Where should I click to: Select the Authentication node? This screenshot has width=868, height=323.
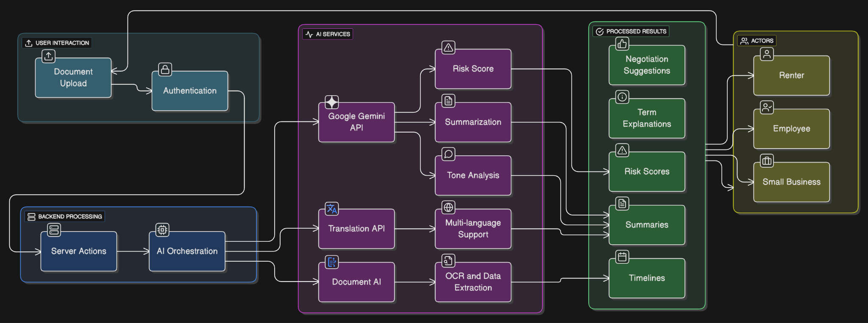(190, 91)
